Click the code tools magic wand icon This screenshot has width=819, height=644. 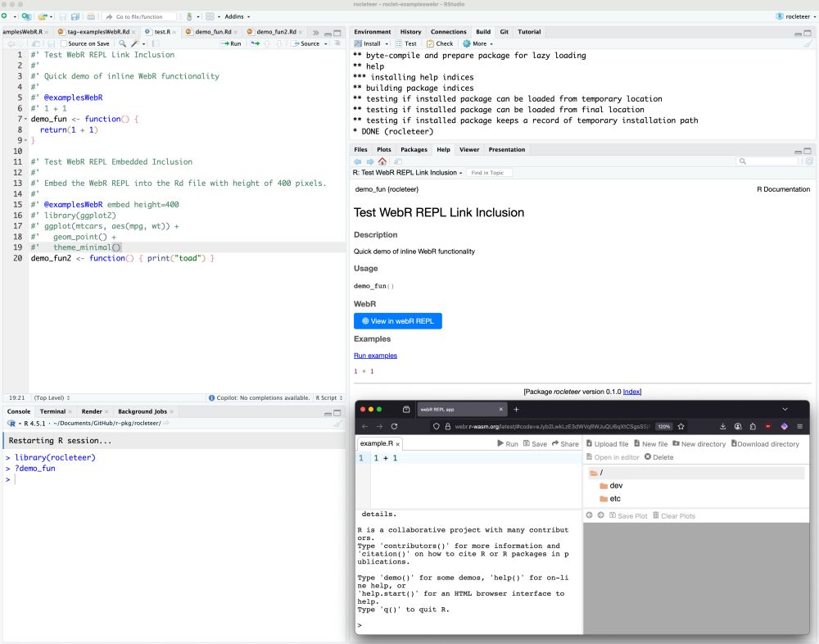click(x=135, y=43)
